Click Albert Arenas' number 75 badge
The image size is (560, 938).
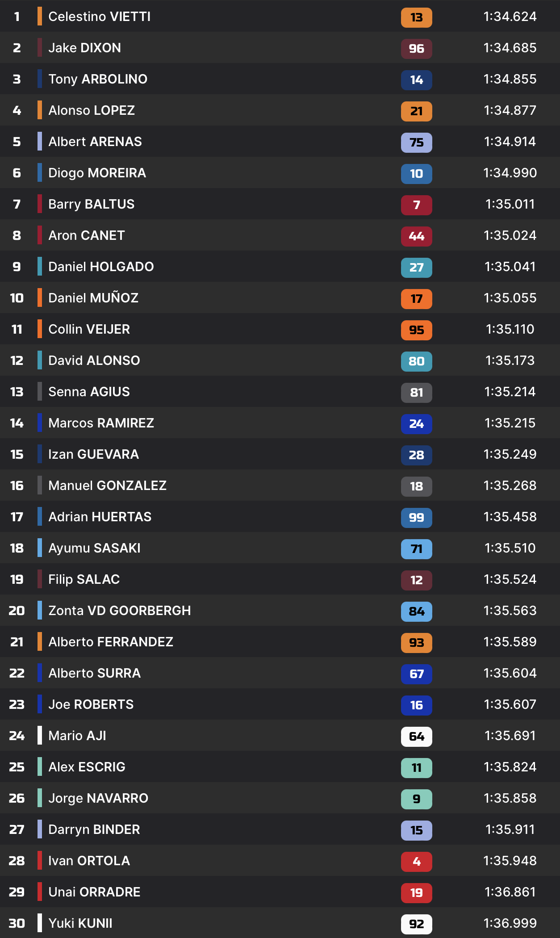pos(416,142)
